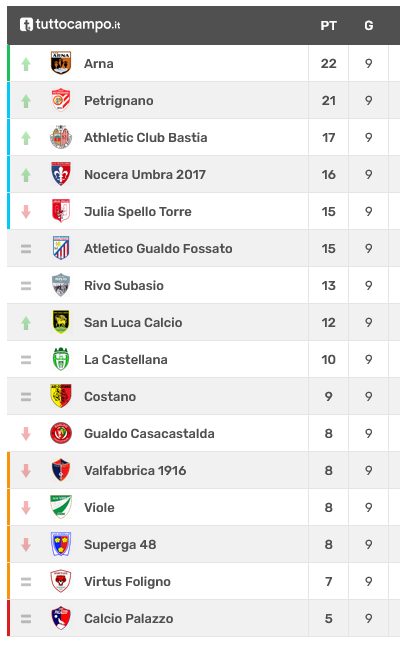Click the Viole green-white crest
Viewport: 400px width, 649px height.
[61, 507]
